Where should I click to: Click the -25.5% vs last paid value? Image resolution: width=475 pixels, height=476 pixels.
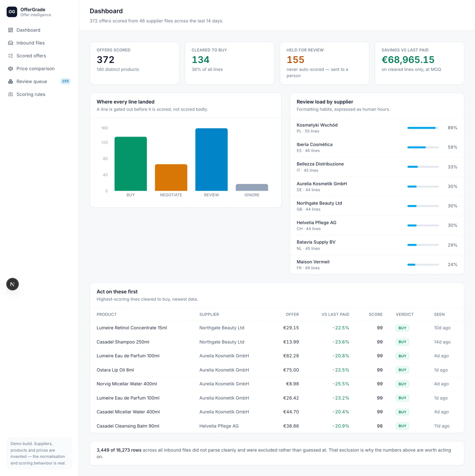point(341,384)
